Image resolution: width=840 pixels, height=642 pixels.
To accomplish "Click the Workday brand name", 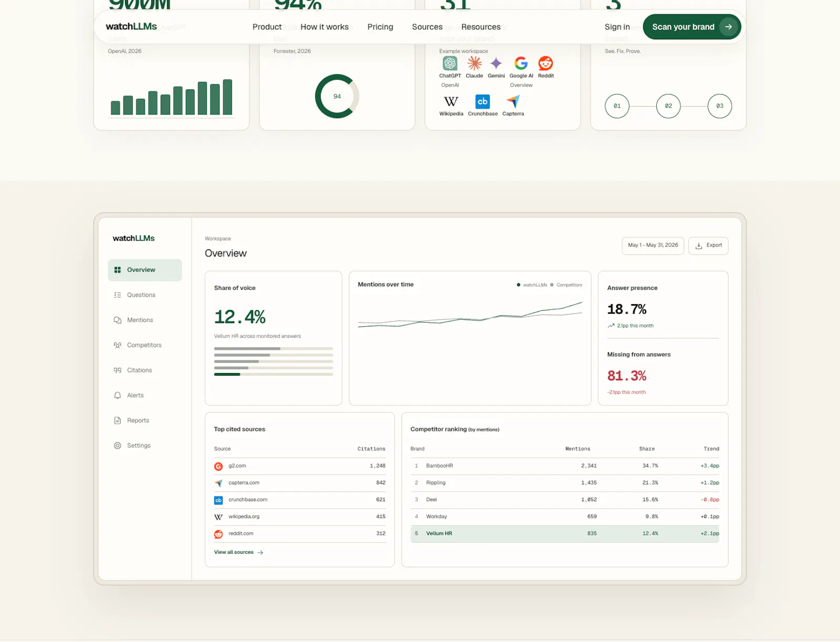I will (437, 516).
